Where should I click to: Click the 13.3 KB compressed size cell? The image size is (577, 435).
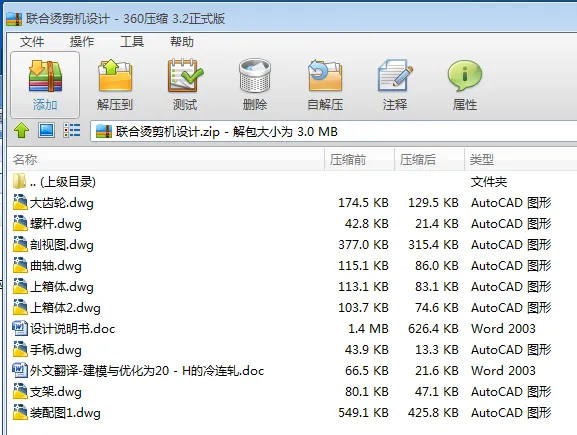pyautogui.click(x=437, y=350)
